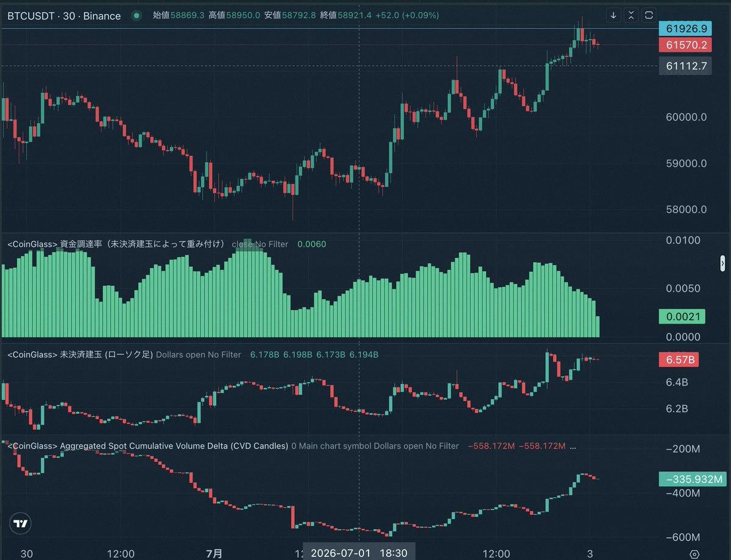Maximize the main chart pane
The image size is (731, 560).
click(649, 15)
